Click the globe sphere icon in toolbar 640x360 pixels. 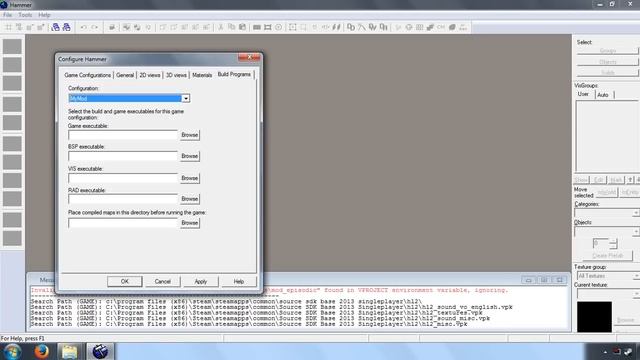click(409, 27)
